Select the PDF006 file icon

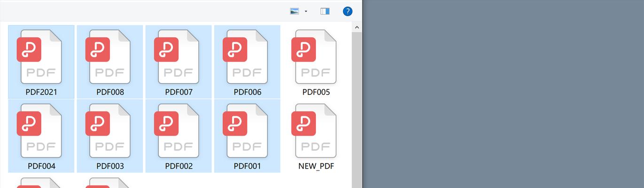click(x=245, y=57)
